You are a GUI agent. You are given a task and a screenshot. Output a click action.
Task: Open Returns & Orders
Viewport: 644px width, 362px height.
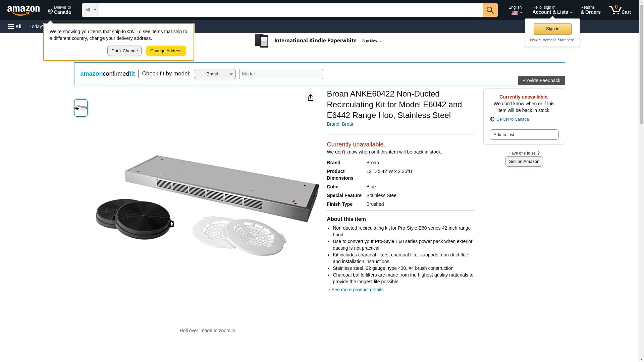tap(590, 10)
